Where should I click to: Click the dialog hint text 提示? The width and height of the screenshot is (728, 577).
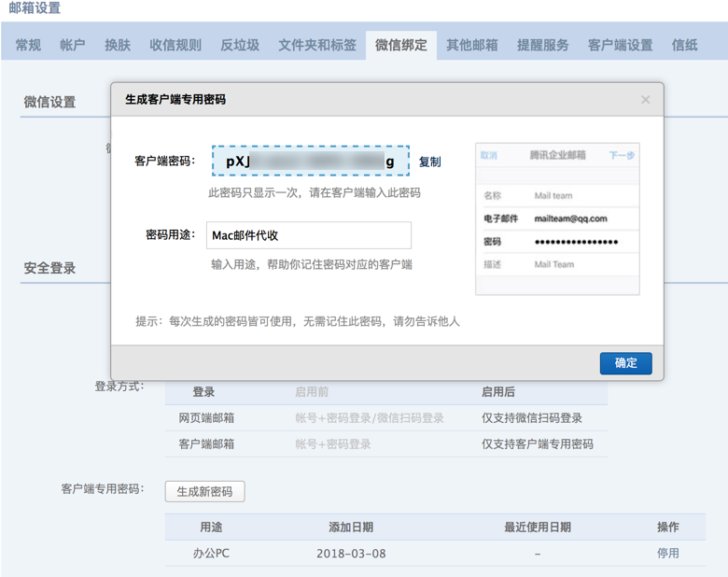(298, 321)
